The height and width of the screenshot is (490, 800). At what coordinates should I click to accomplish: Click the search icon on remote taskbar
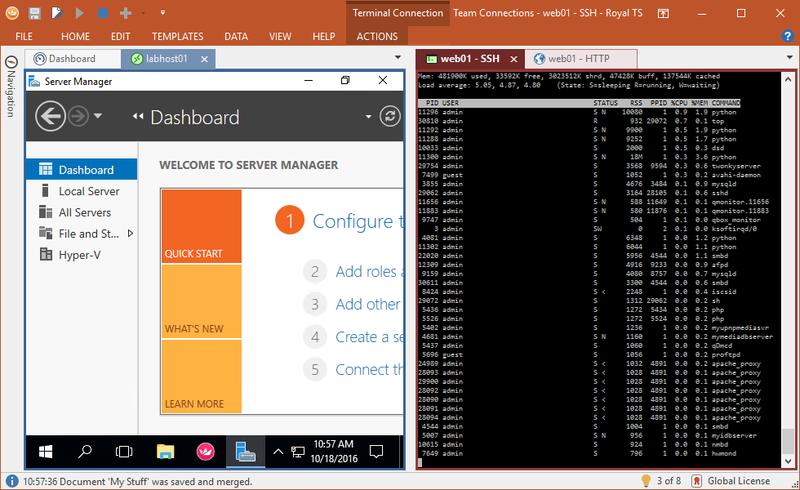86,450
